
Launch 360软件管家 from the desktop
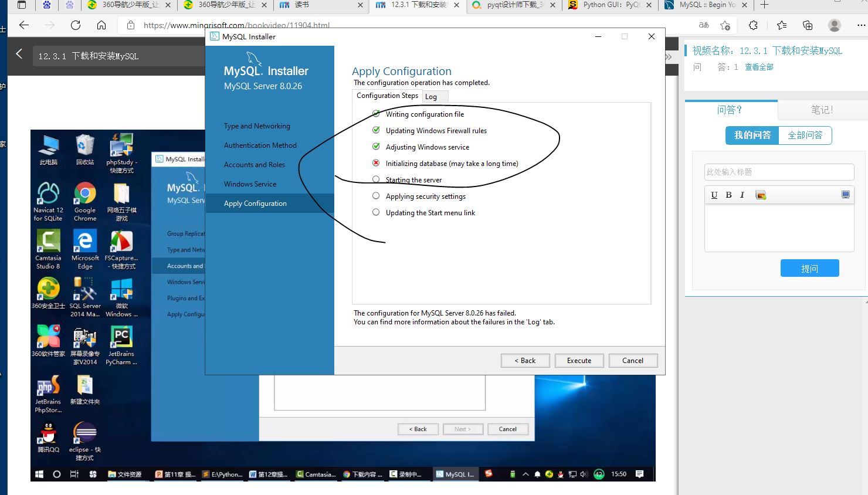[x=48, y=341]
